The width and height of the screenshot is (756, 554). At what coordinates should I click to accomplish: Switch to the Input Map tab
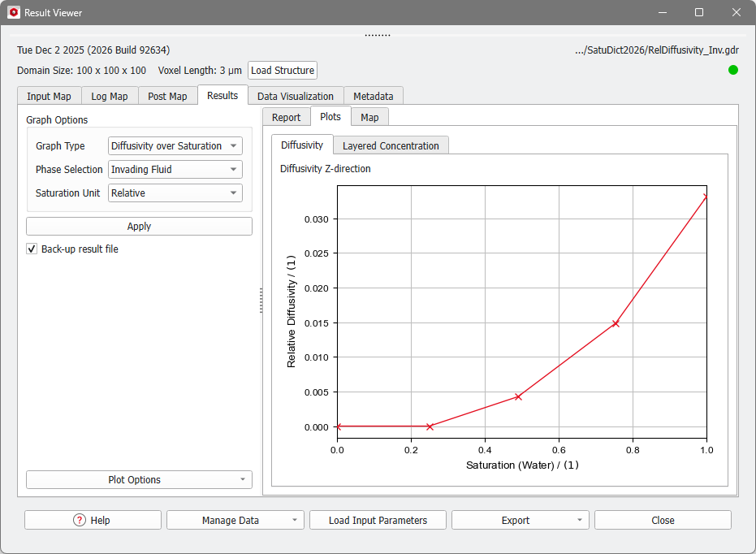point(49,95)
